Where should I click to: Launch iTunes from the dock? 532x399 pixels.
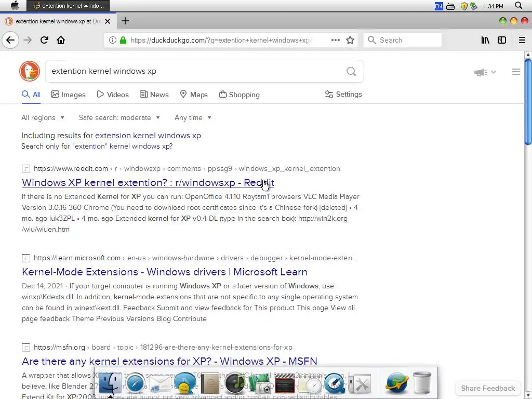coord(235,383)
